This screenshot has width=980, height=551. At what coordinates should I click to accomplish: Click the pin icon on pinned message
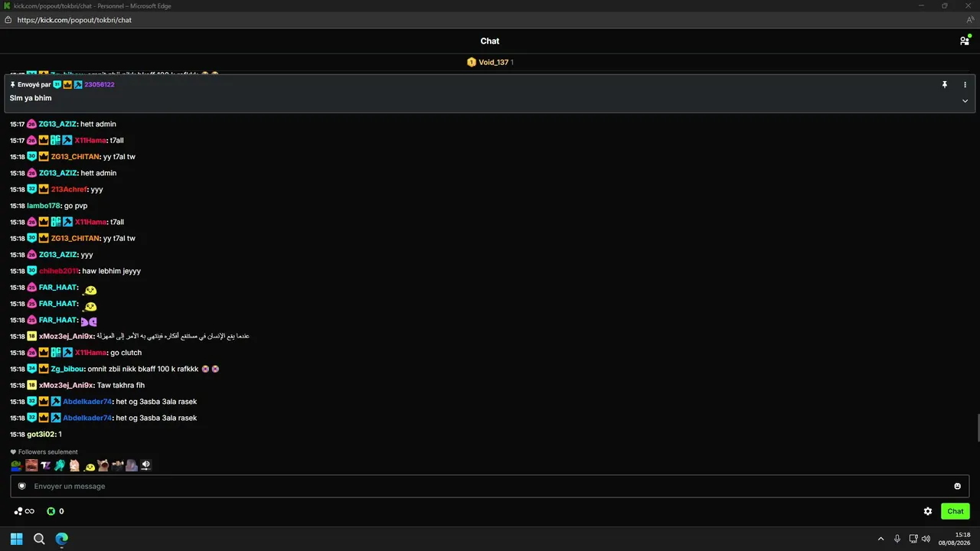pos(945,85)
